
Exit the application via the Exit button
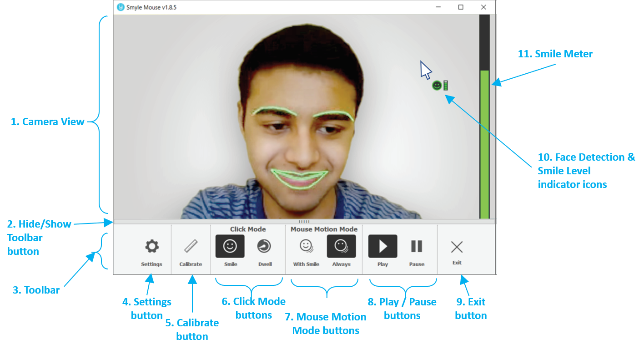coord(457,247)
